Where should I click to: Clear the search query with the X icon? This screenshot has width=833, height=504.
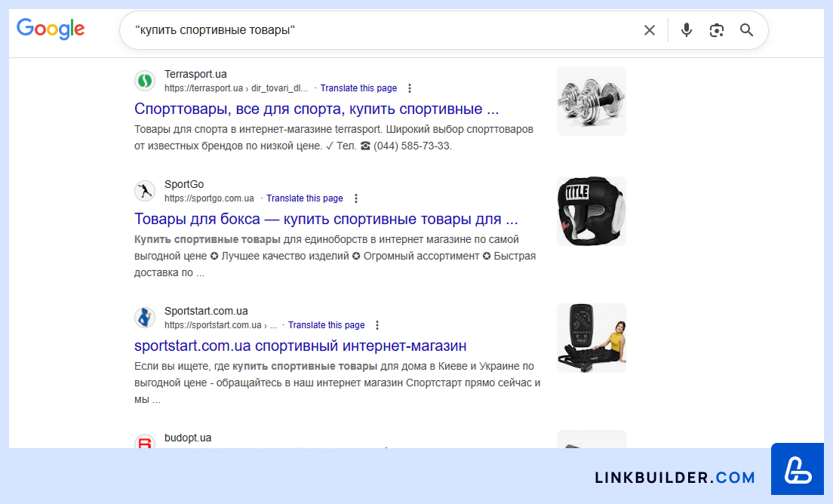point(649,30)
